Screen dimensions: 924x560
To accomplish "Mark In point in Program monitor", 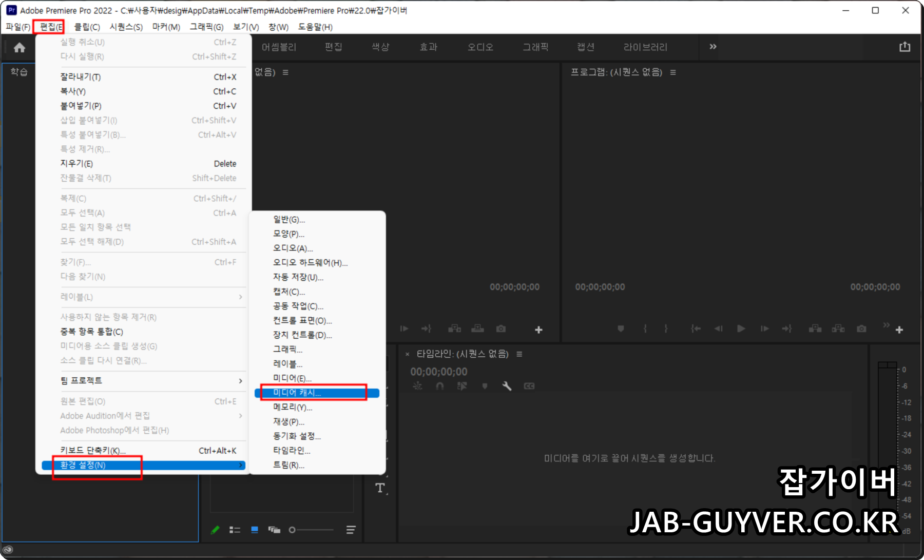I will 645,329.
